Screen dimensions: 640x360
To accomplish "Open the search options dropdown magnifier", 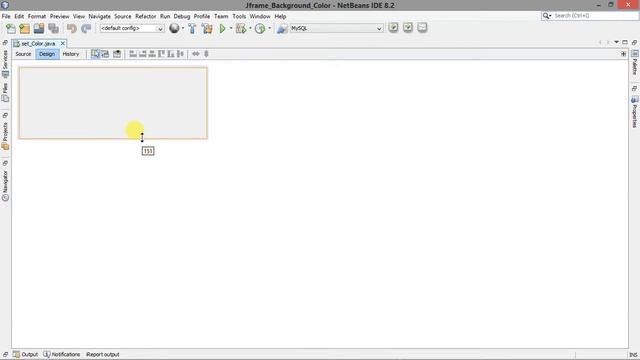I will coord(547,16).
